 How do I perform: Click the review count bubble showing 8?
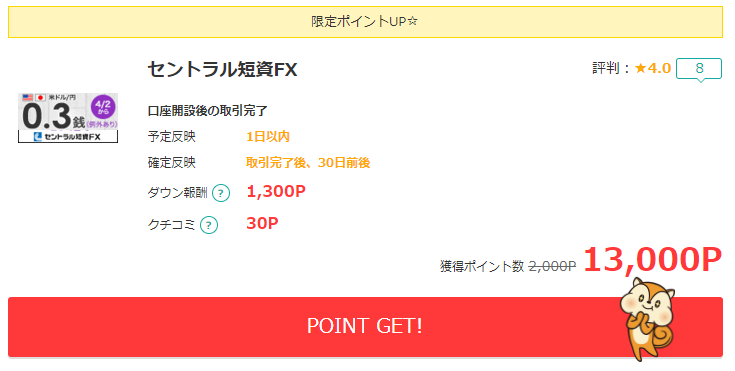click(698, 68)
